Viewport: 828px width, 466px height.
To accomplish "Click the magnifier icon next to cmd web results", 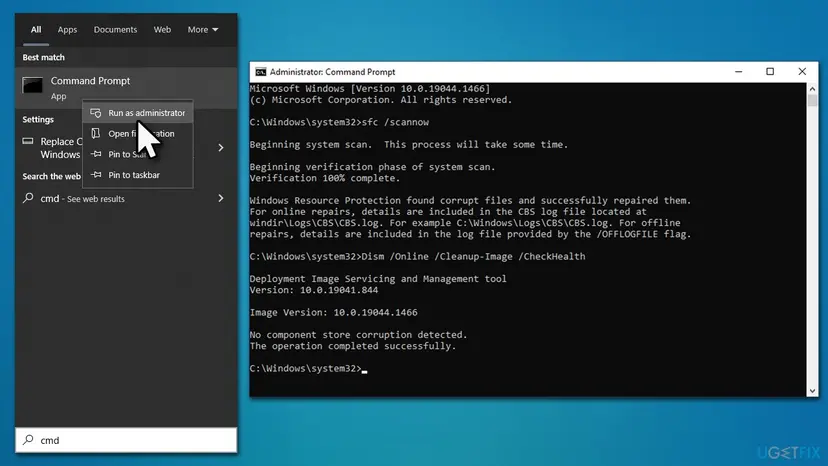I will pos(28,198).
